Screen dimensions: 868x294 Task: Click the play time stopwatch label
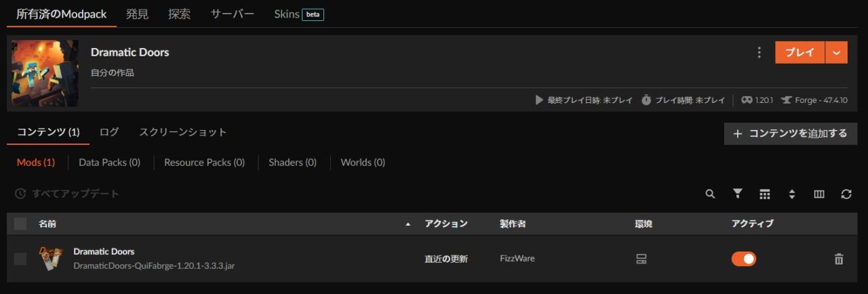point(690,100)
